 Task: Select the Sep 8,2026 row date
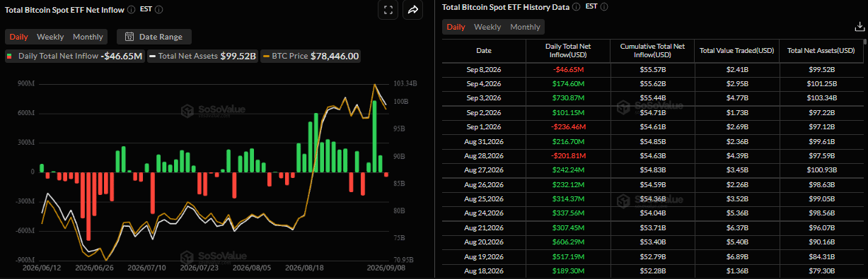(484, 70)
